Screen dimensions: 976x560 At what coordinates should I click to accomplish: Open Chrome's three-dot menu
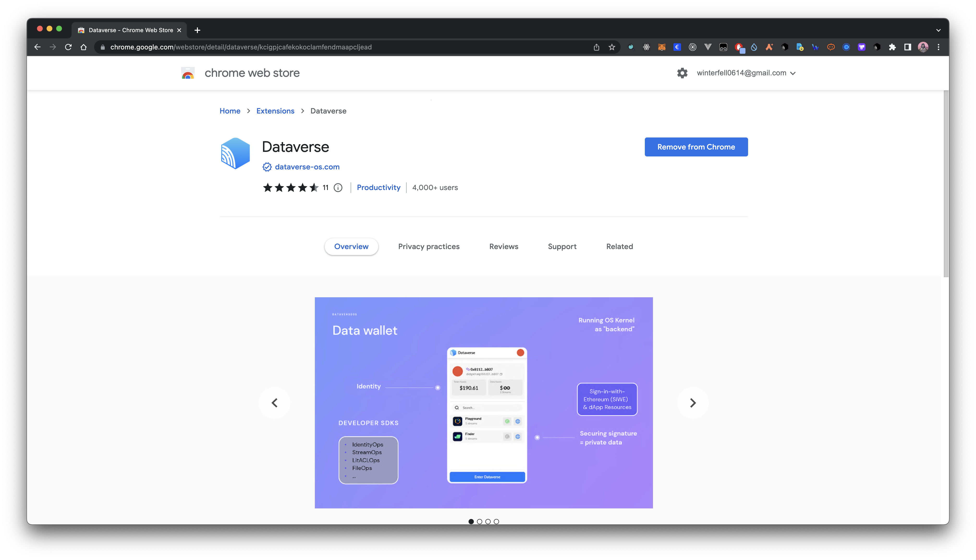click(x=938, y=47)
